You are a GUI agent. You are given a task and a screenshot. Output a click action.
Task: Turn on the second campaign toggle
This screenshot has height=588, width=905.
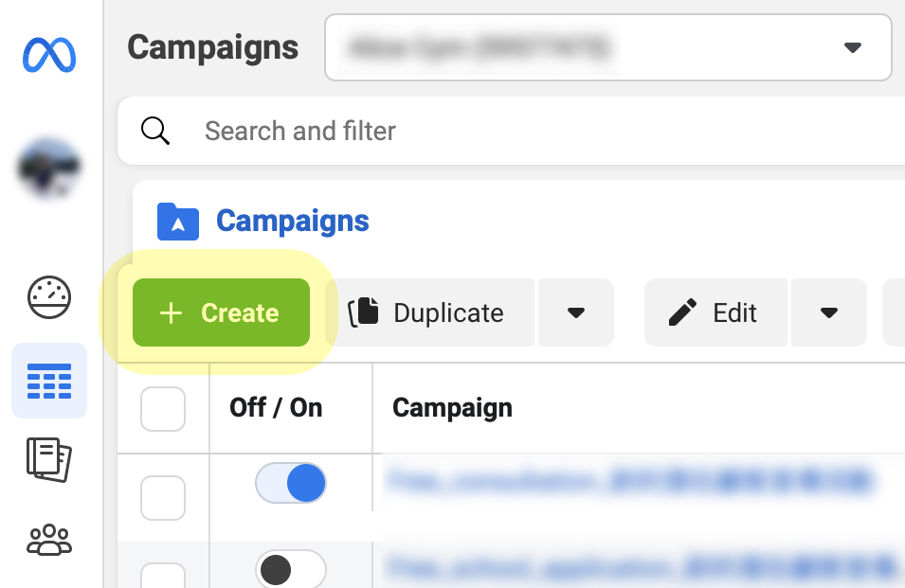pos(291,570)
